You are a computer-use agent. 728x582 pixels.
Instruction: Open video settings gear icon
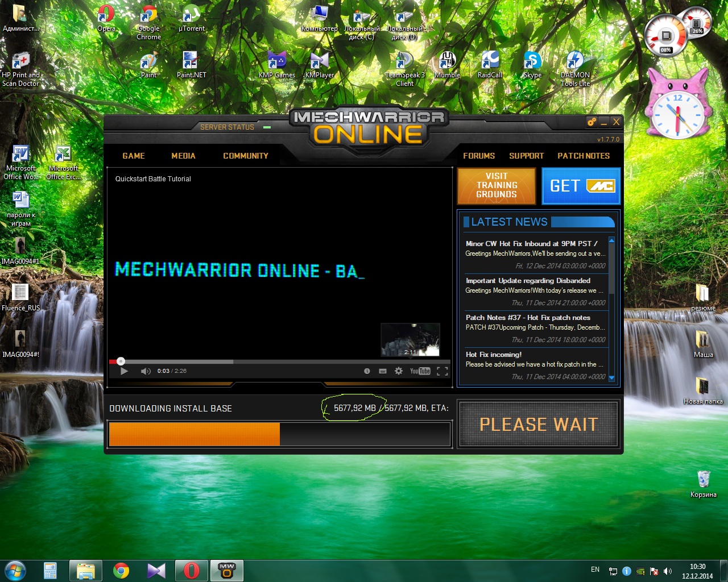pyautogui.click(x=399, y=371)
